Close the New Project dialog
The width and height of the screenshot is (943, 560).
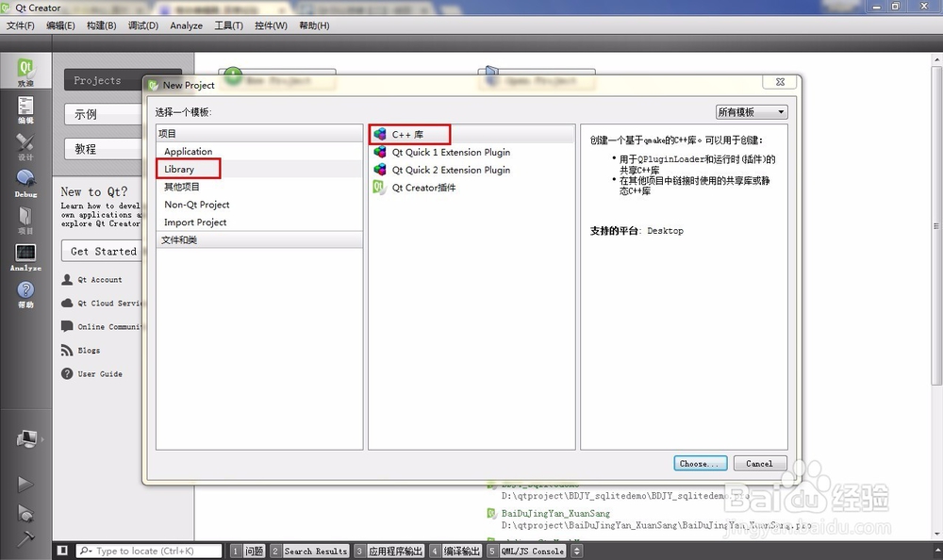tap(780, 82)
